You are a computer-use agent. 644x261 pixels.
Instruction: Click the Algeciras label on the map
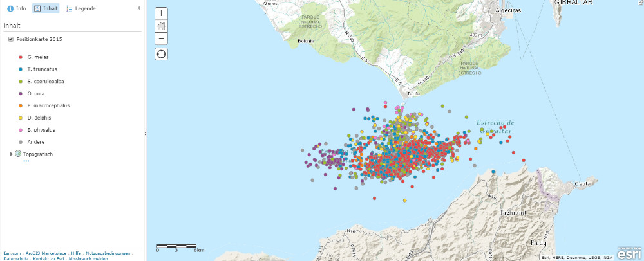coord(508,10)
